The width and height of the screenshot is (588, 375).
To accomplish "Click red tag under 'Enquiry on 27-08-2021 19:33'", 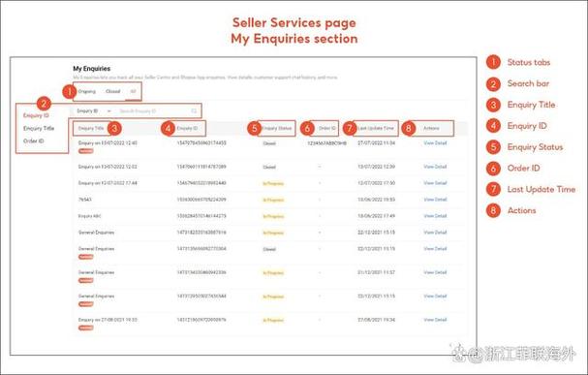I will tap(86, 328).
